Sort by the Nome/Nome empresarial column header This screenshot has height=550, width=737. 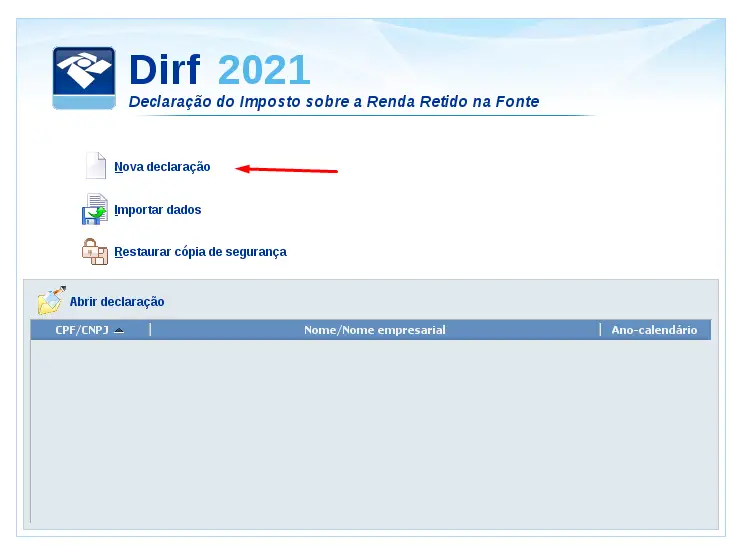(x=375, y=330)
